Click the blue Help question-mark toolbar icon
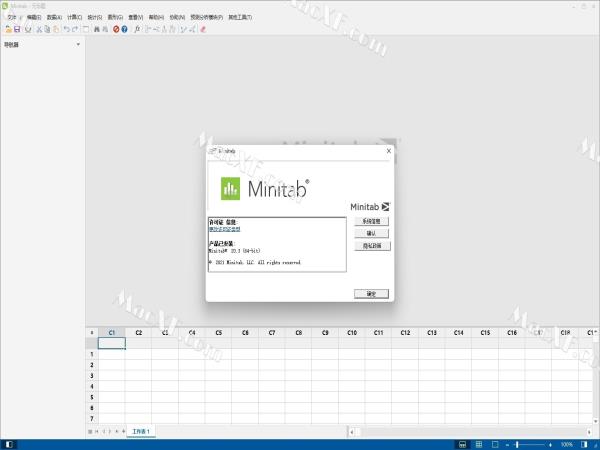The image size is (600, 450). click(x=124, y=29)
